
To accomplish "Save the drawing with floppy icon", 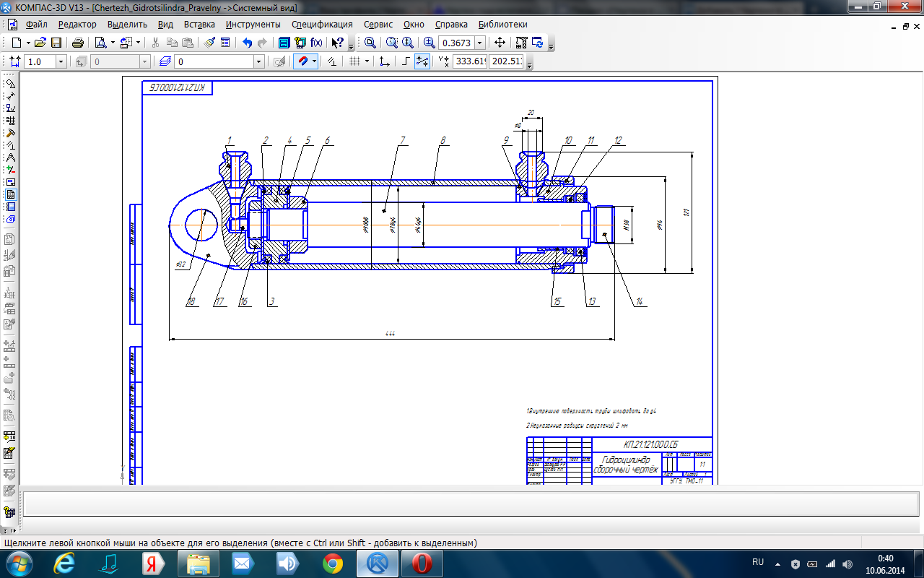I will pos(56,43).
